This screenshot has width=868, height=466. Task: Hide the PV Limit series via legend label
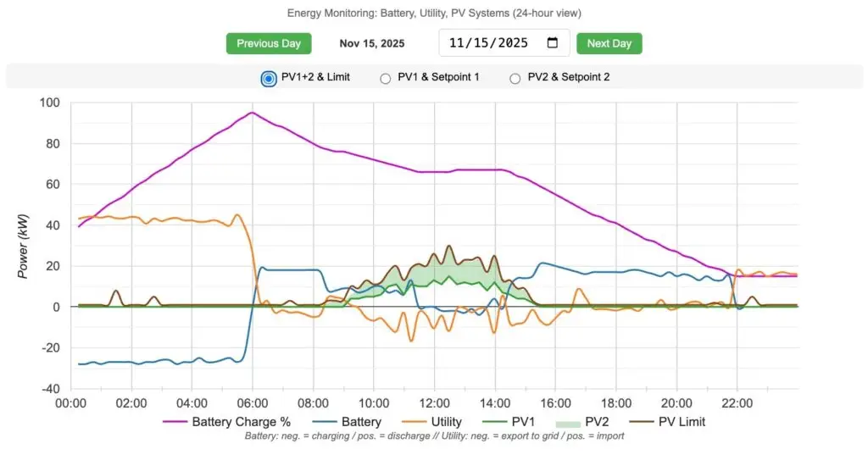[681, 422]
